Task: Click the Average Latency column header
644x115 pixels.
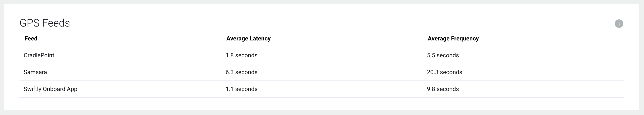Action: tap(248, 39)
